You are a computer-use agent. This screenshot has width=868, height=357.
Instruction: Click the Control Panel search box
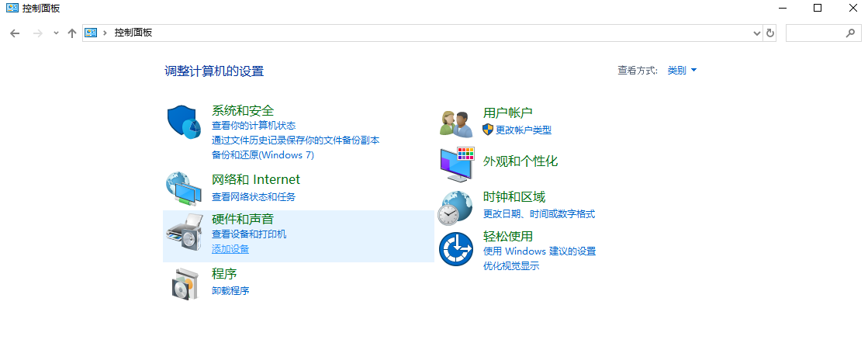pyautogui.click(x=814, y=33)
